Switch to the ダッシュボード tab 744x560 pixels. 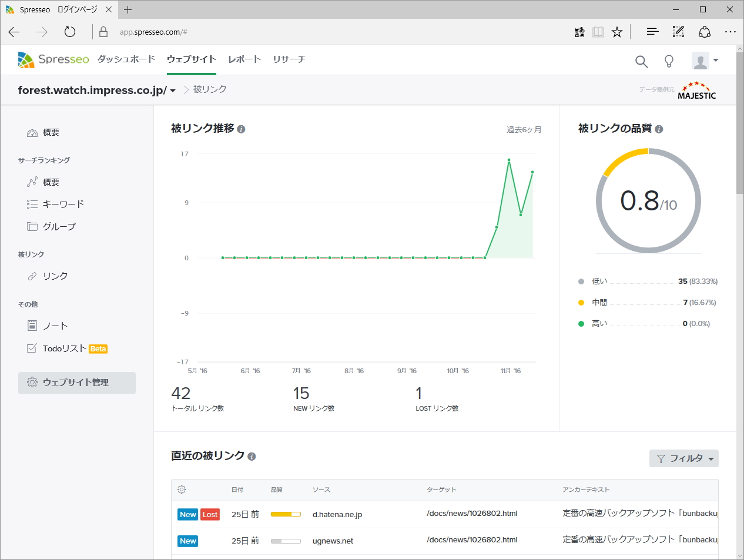pos(126,59)
